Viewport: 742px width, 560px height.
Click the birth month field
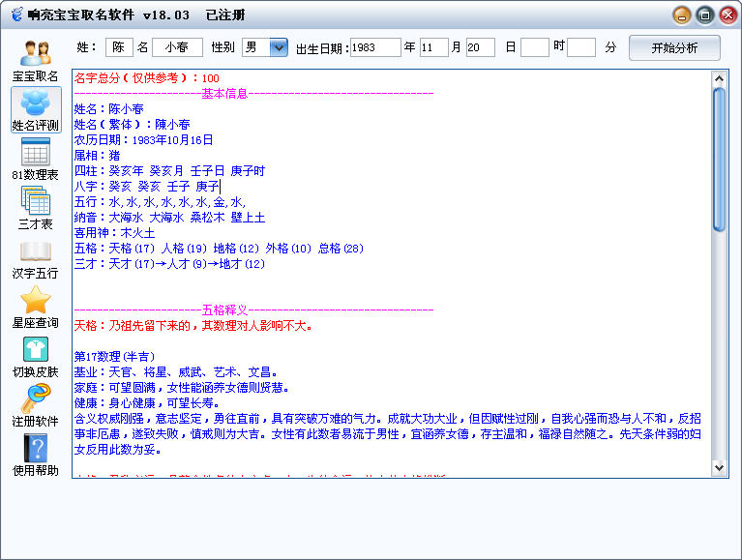[434, 47]
